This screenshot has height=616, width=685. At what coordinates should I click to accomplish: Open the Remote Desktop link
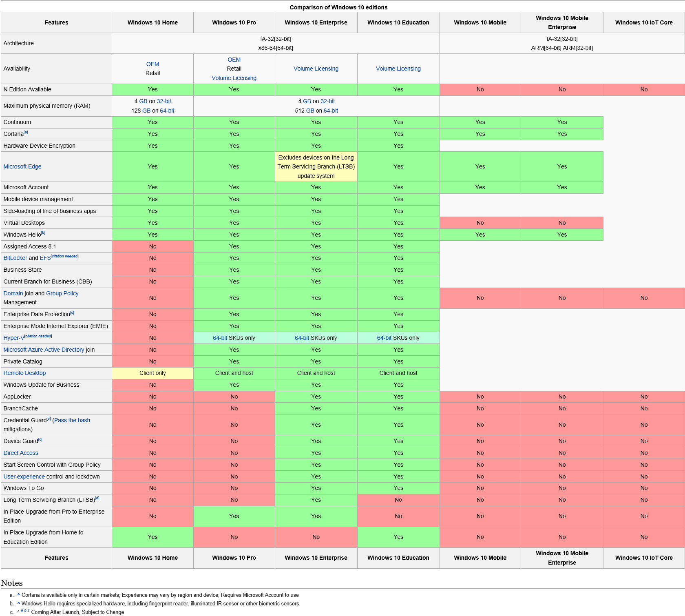(x=24, y=373)
